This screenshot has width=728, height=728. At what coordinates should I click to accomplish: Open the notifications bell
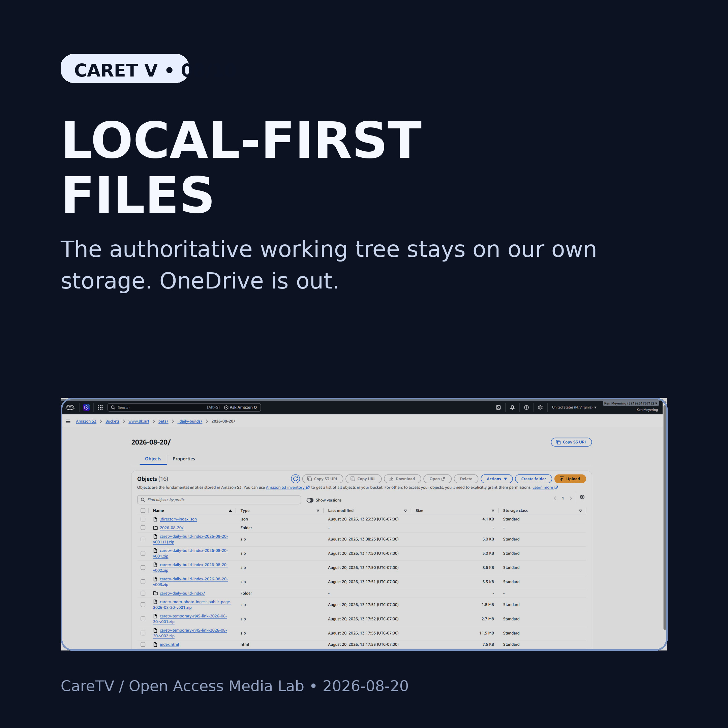512,407
